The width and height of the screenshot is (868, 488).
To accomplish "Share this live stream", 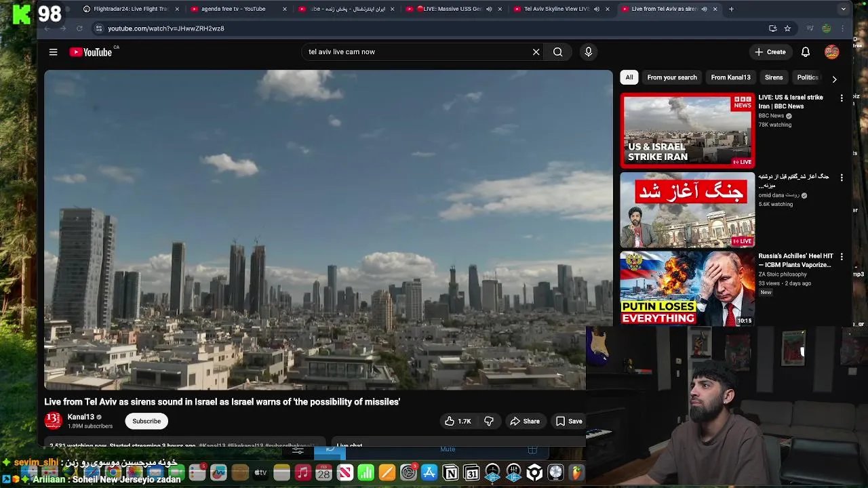I will tap(525, 421).
